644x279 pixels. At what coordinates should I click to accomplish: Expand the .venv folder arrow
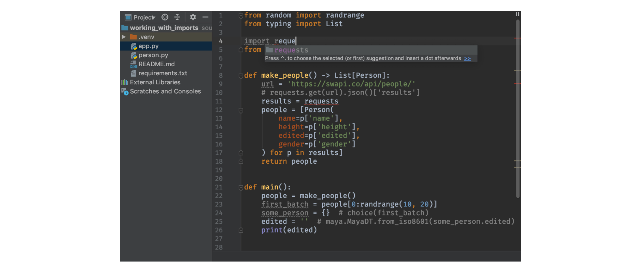[x=124, y=37]
